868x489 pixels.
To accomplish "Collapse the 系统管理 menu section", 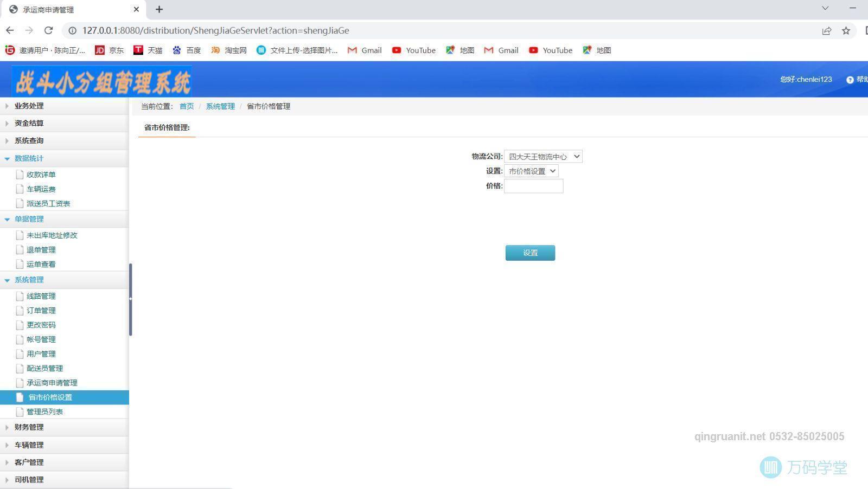I will (x=64, y=280).
